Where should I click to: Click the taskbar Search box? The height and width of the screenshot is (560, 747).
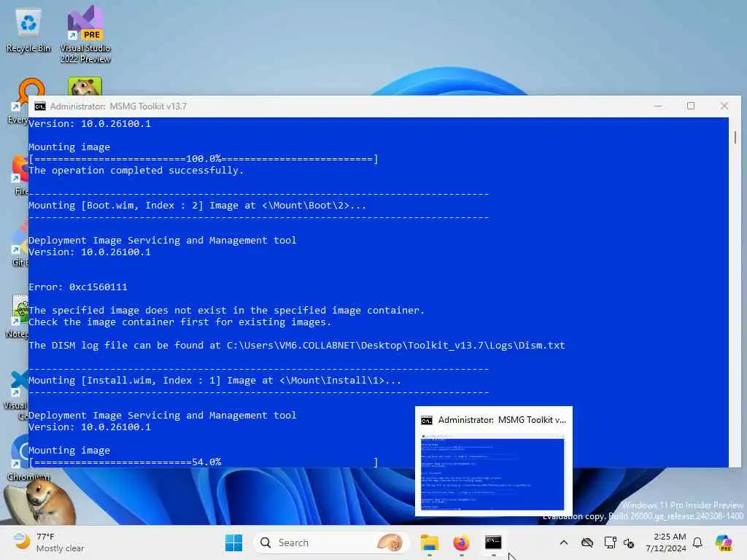(x=332, y=542)
